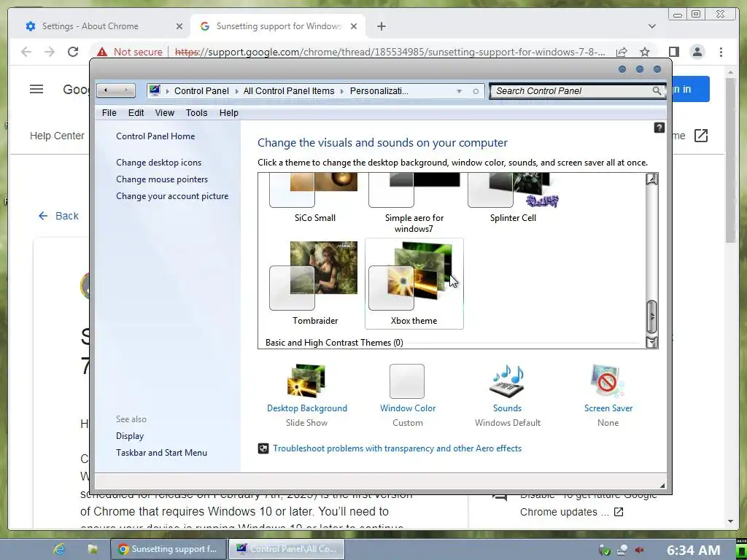747x560 pixels.
Task: Open the File menu
Action: 109,113
